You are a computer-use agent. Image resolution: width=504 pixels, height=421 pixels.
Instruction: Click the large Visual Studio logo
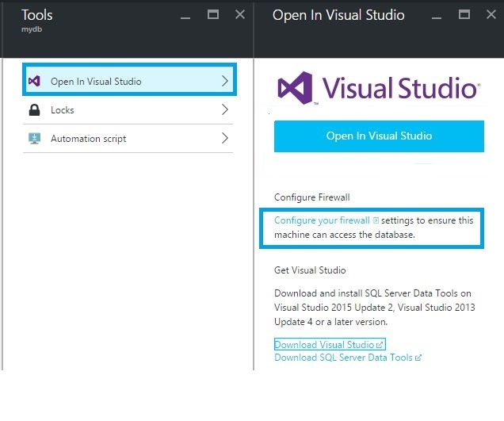point(376,87)
